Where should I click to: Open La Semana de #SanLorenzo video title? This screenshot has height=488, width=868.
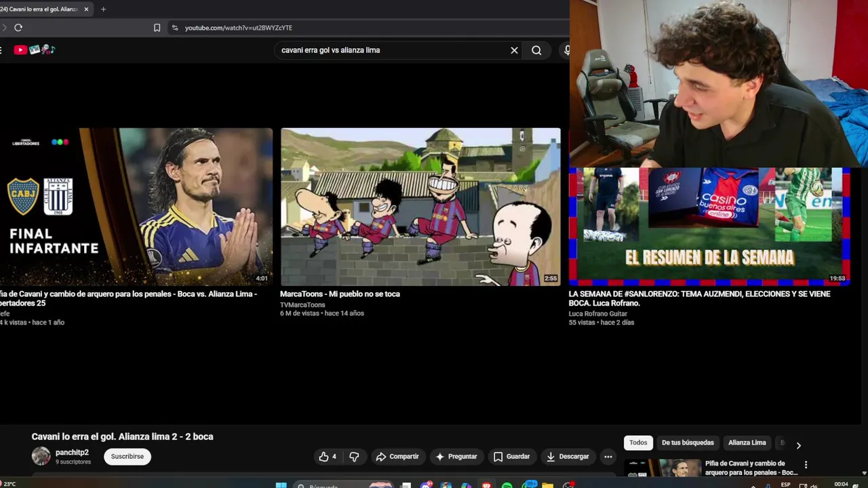click(699, 299)
